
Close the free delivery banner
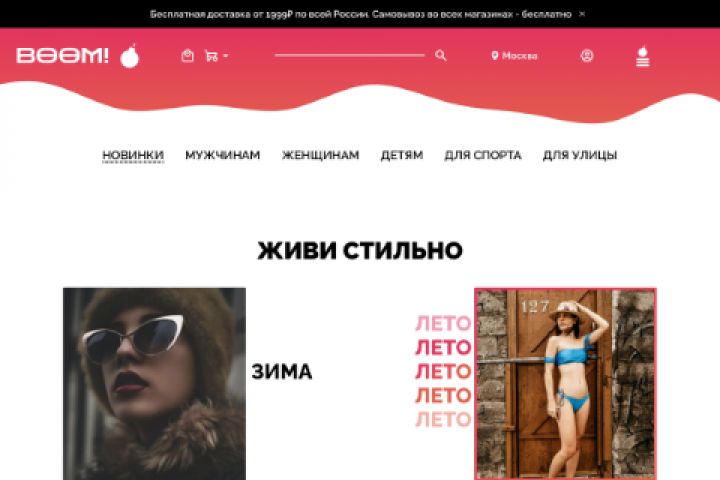click(x=582, y=14)
